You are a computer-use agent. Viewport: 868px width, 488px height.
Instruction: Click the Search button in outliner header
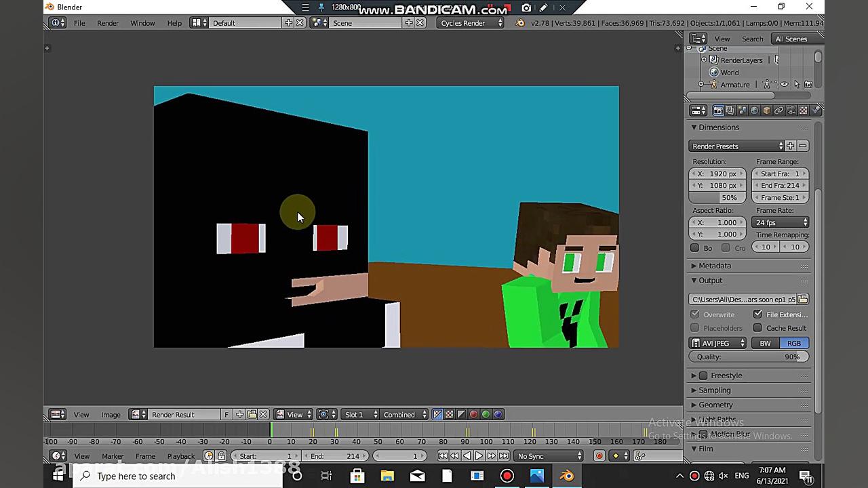[x=752, y=39]
